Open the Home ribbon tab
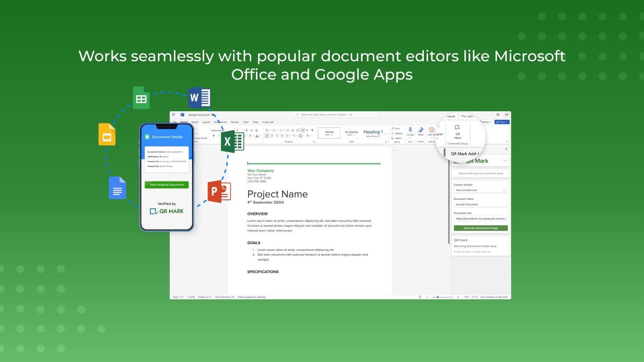Viewport: 644px width, 362px height. coord(184,122)
